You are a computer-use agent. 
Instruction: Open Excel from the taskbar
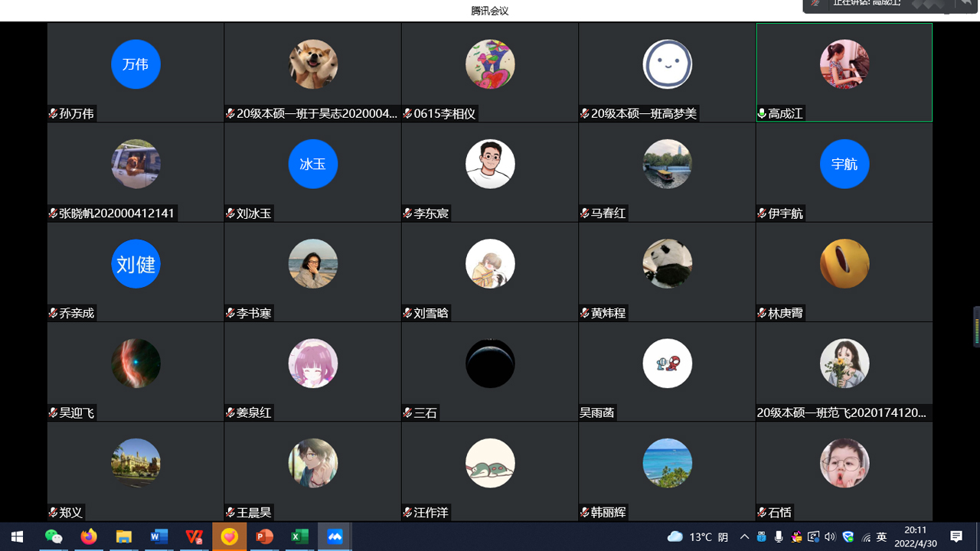pyautogui.click(x=299, y=536)
